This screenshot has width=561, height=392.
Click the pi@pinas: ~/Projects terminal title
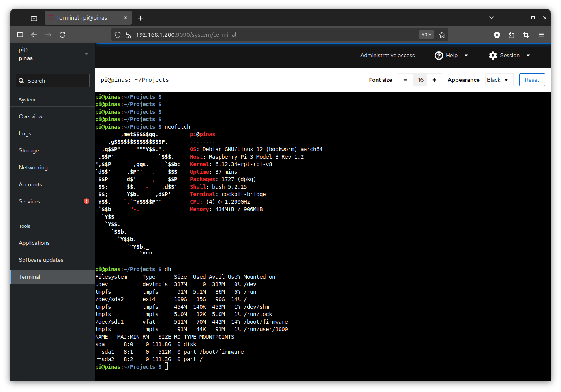pos(135,80)
